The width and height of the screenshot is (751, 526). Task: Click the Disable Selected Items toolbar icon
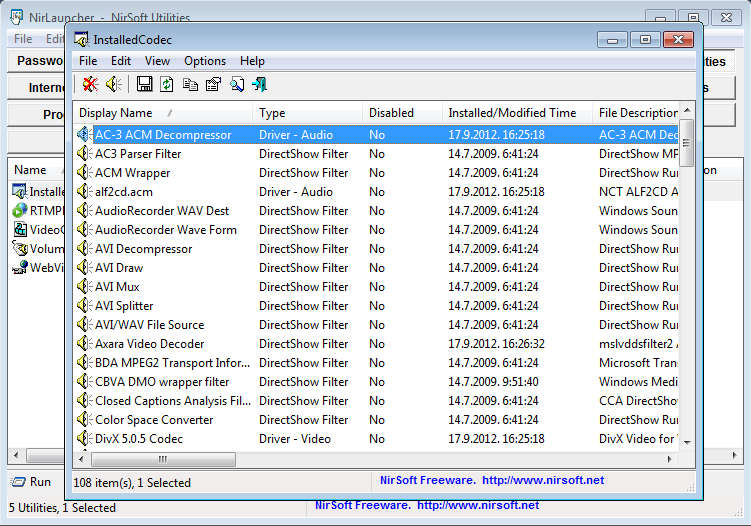point(90,84)
